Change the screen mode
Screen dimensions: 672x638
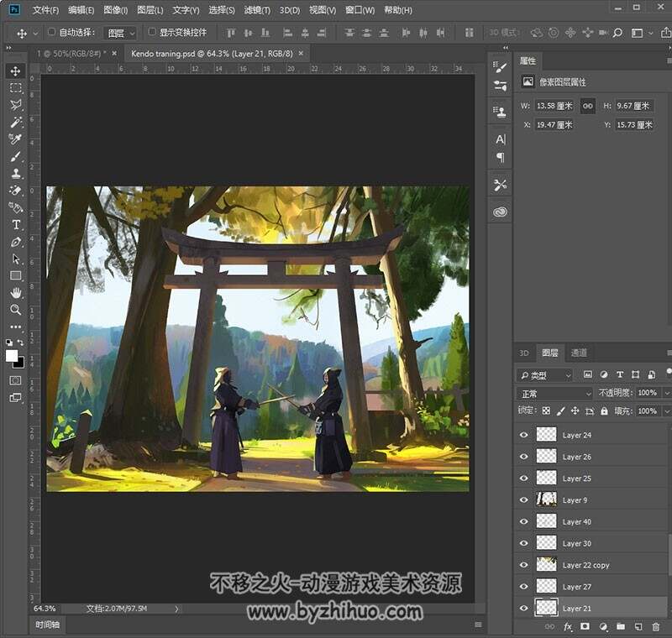(x=15, y=398)
